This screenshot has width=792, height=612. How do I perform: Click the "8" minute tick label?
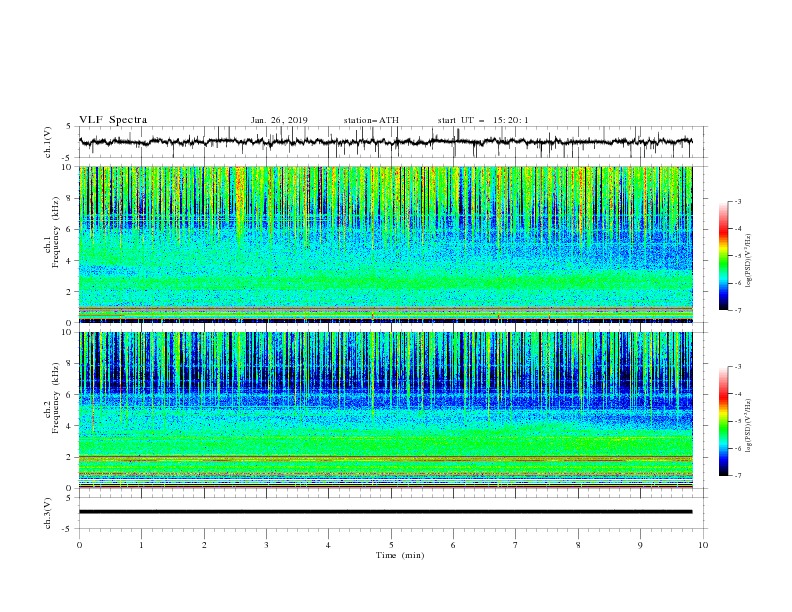pos(578,545)
